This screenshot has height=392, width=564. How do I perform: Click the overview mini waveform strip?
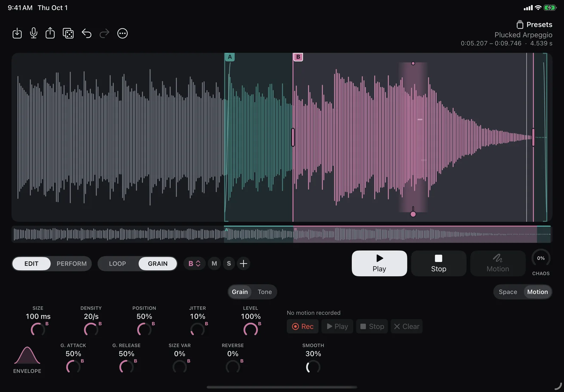(282, 234)
